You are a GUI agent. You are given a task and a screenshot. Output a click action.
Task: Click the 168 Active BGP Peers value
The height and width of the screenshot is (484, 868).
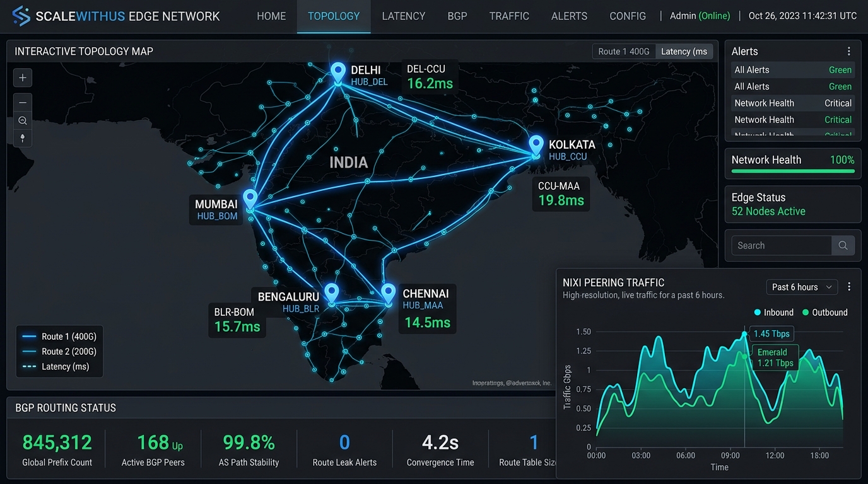(160, 442)
